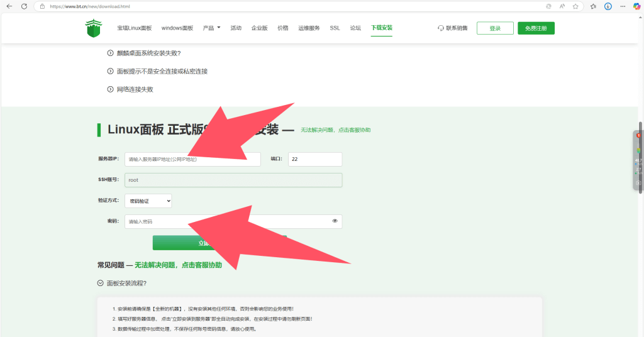644x337 pixels.
Task: Expand the 产品 dropdown menu
Action: click(211, 28)
